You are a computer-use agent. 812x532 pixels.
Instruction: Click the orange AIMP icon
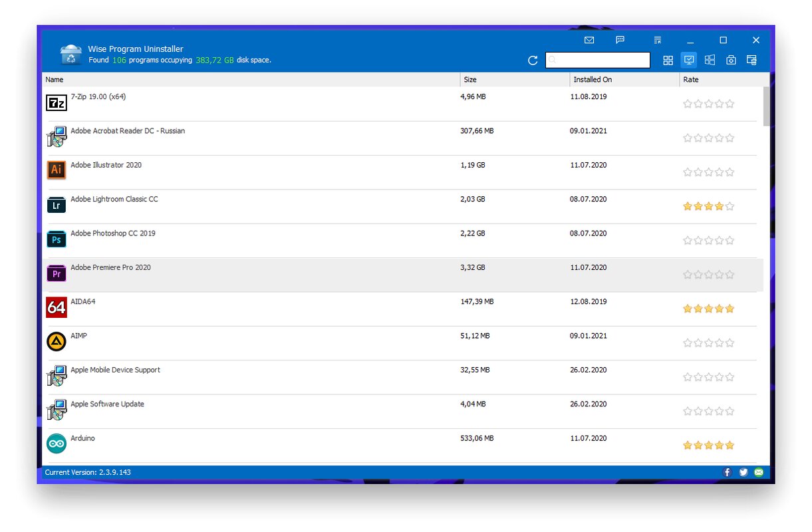click(x=57, y=342)
